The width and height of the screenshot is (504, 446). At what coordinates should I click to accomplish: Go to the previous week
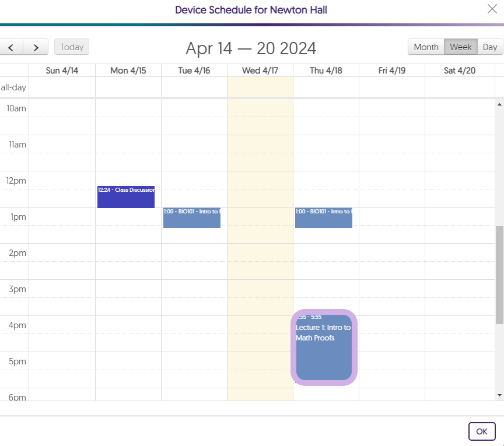[x=11, y=47]
